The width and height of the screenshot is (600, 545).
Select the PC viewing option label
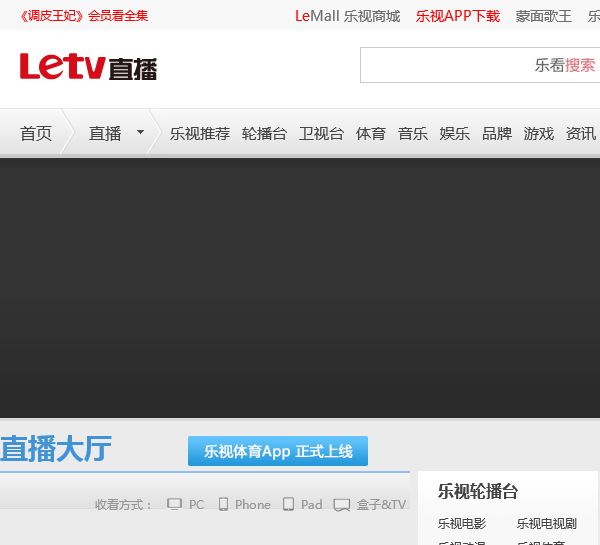click(x=196, y=504)
